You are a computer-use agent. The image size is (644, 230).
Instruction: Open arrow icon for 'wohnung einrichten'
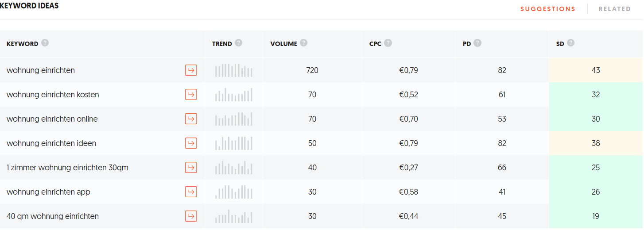pyautogui.click(x=191, y=70)
